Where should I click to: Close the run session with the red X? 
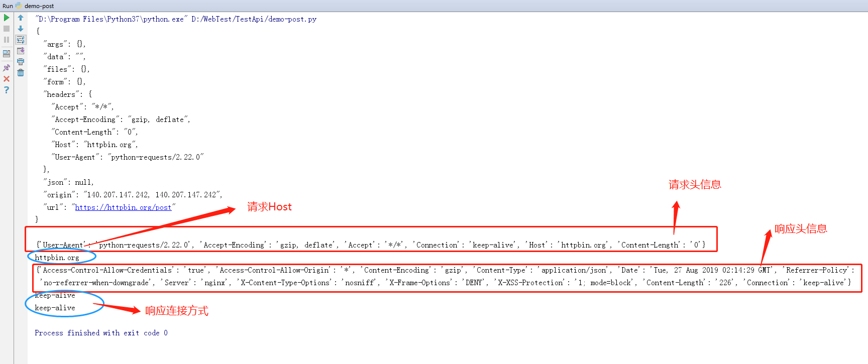[x=7, y=79]
